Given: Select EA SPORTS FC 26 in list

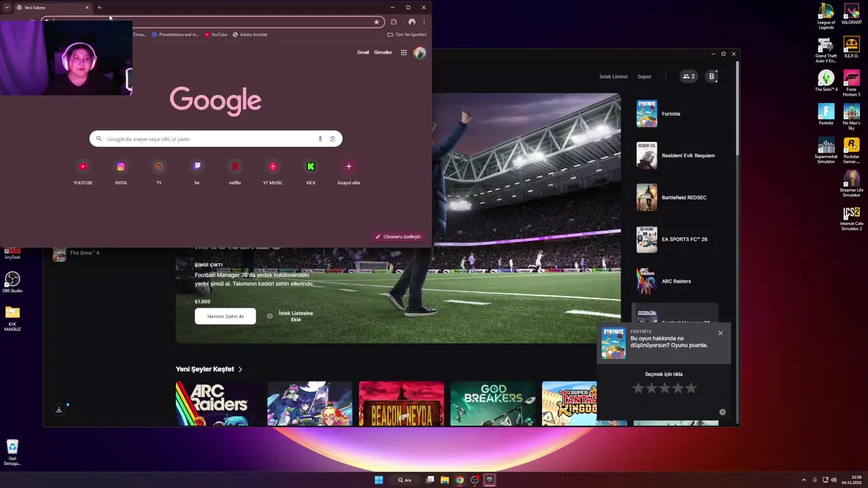Looking at the screenshot, I should click(675, 239).
